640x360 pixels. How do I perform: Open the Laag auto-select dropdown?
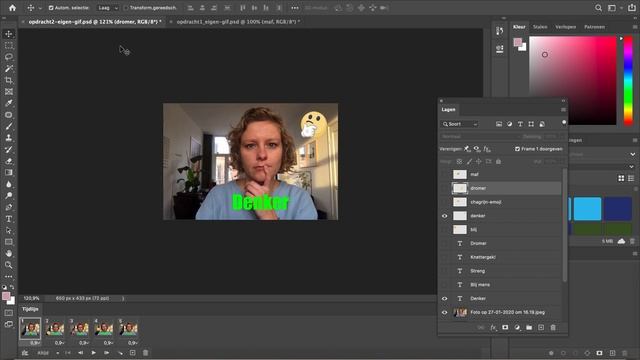coord(108,8)
